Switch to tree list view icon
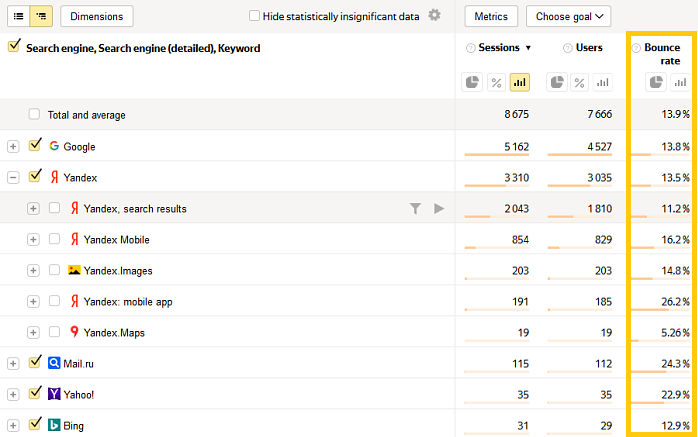Screen dimensions: 698x437 41,16
